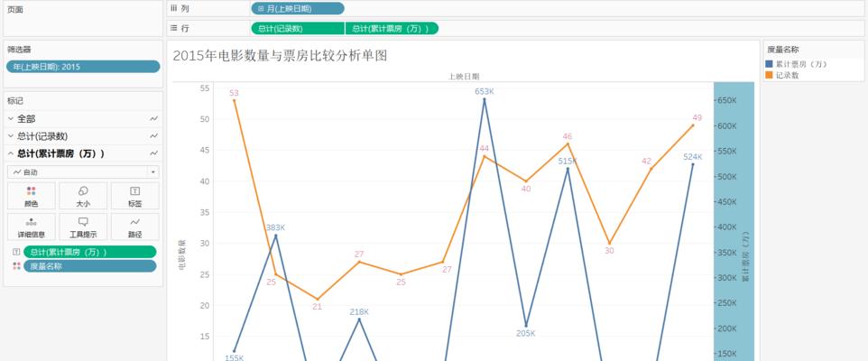
Task: Click the columns shelf icon next to 列
Action: [173, 8]
